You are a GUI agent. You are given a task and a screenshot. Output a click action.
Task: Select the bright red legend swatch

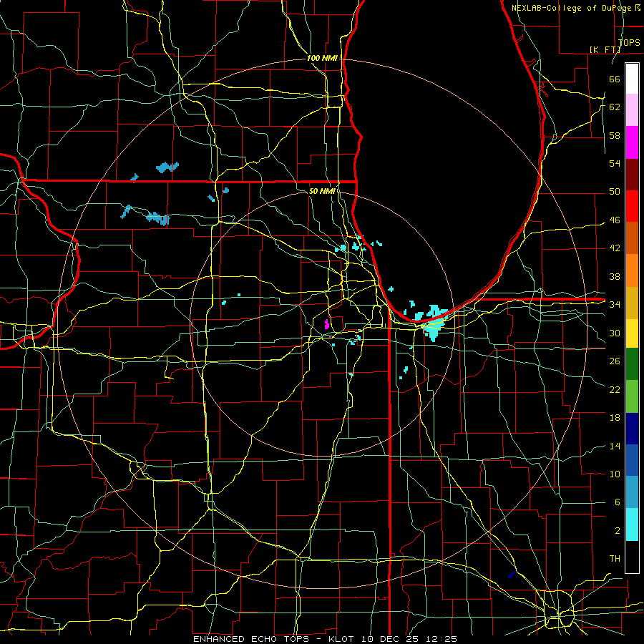[x=632, y=206]
